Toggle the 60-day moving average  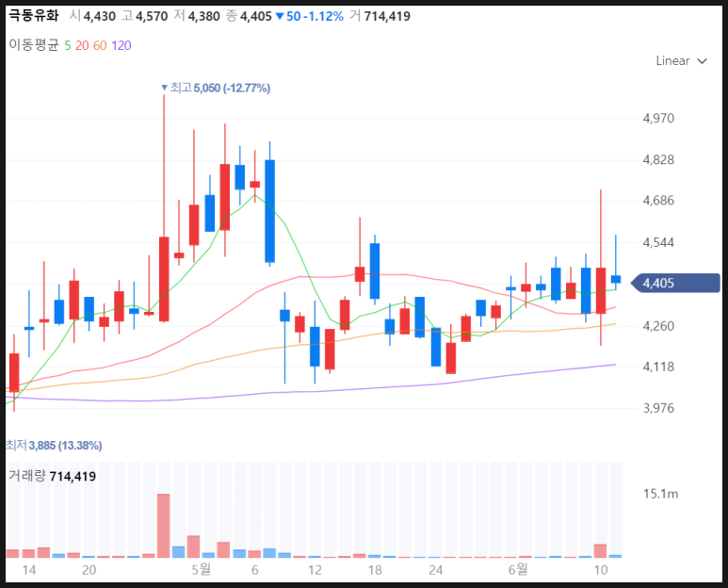point(100,45)
